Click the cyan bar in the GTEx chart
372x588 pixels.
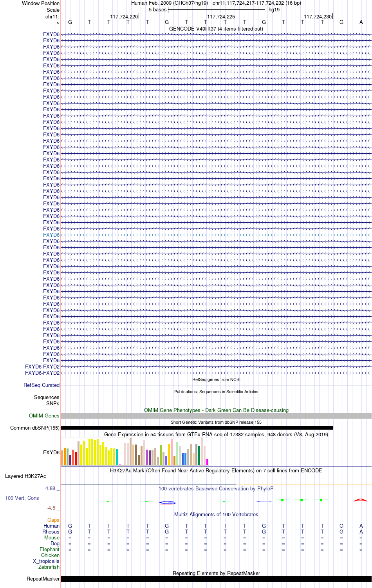117,457
